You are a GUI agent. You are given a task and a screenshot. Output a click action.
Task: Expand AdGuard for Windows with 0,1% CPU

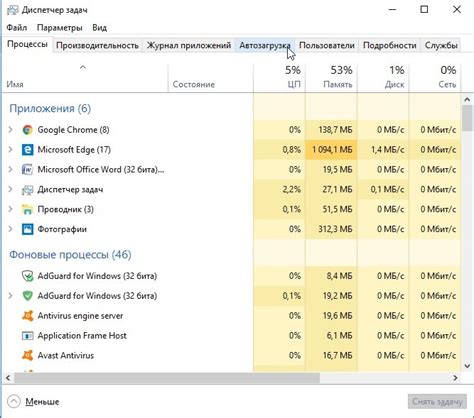(x=10, y=296)
